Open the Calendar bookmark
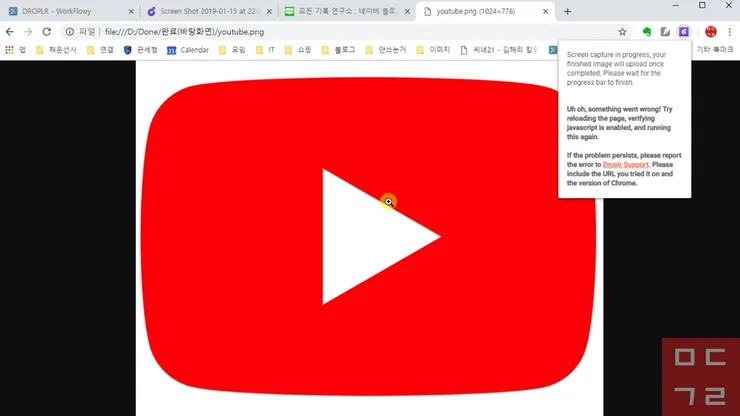Image resolution: width=740 pixels, height=416 pixels. 188,50
